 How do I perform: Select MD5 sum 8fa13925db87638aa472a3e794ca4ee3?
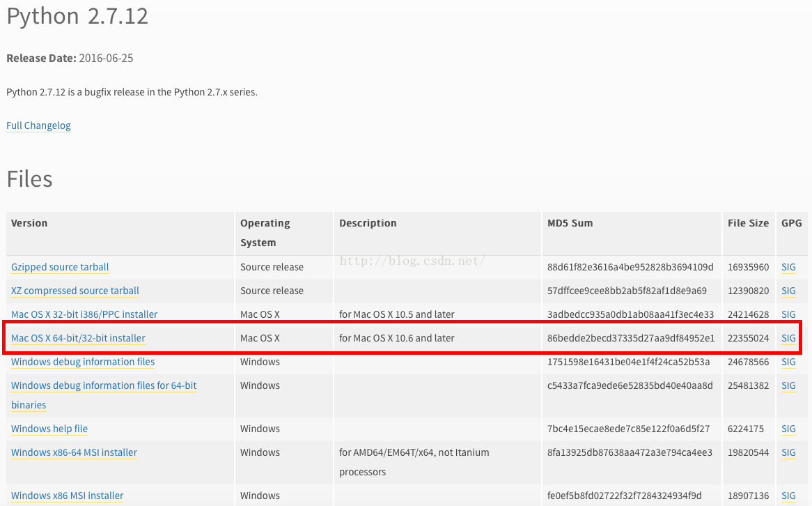click(x=630, y=452)
